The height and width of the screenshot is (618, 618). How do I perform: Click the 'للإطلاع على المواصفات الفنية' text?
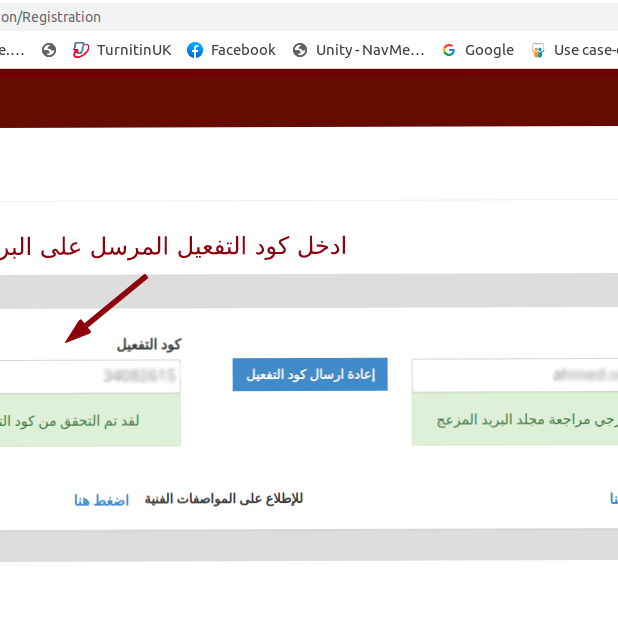coord(224,499)
